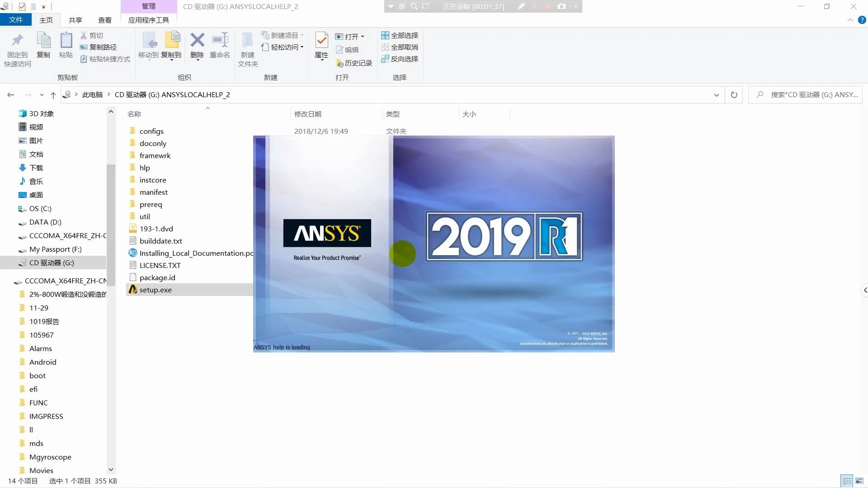Viewport: 868px width, 488px height.
Task: Switch to details view in status bar
Action: [x=847, y=481]
